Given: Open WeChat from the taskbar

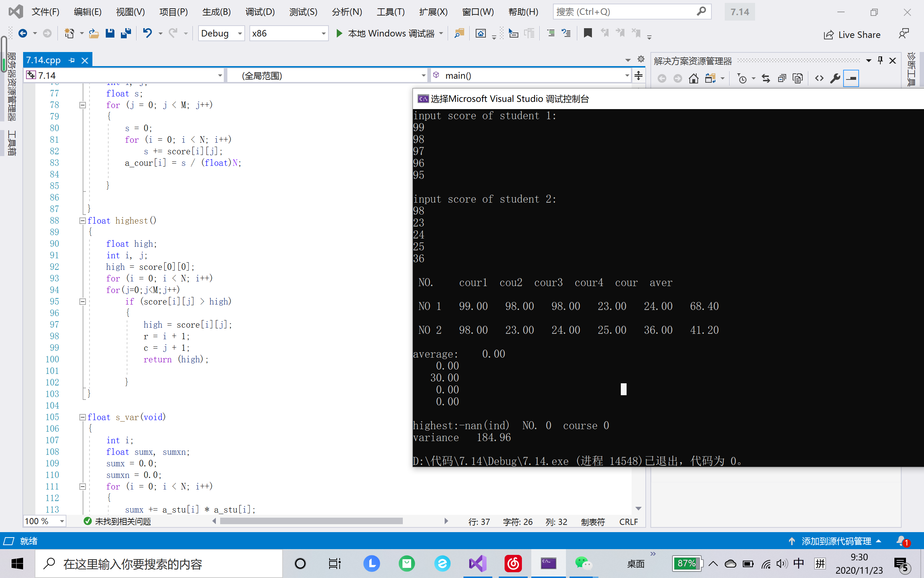Looking at the screenshot, I should (x=583, y=564).
